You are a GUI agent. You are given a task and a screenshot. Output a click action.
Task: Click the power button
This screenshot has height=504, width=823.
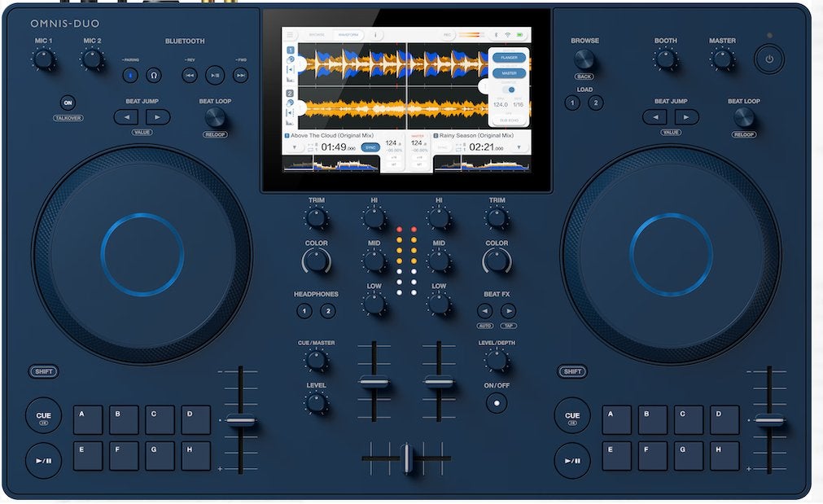769,59
